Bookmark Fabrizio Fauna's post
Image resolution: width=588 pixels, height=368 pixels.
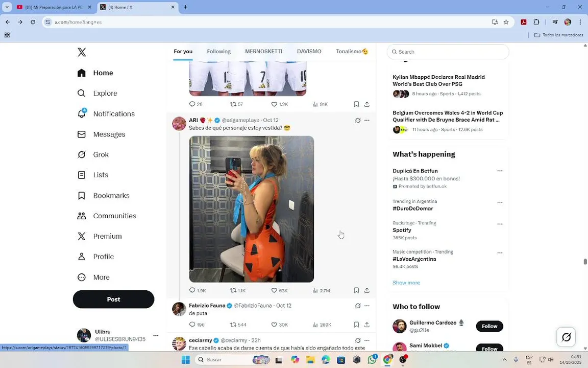click(356, 325)
